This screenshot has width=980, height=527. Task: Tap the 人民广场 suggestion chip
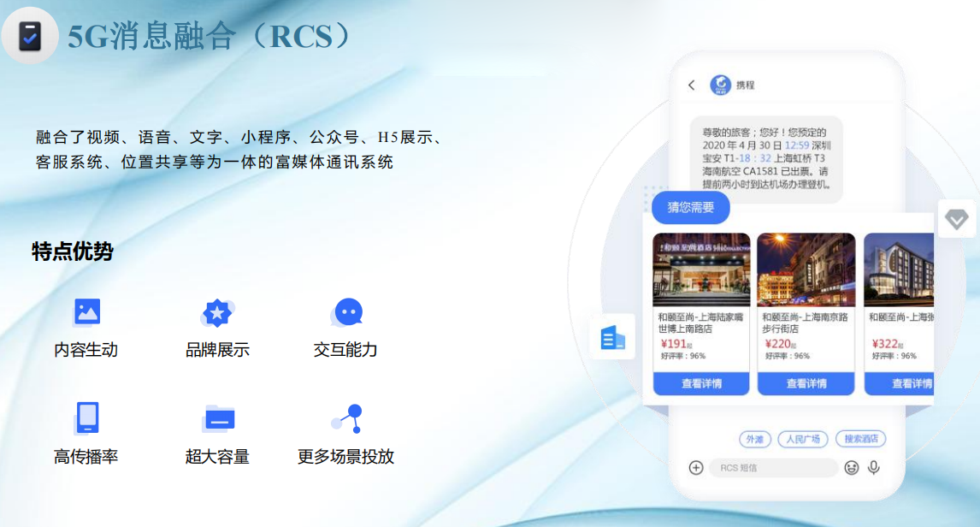[x=803, y=440]
